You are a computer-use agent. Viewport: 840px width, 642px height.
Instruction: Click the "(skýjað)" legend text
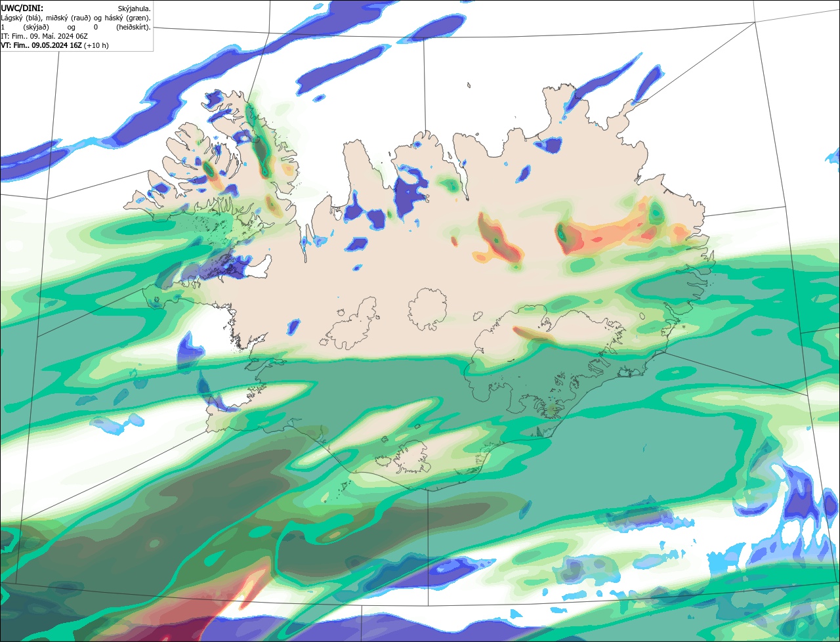(x=36, y=28)
